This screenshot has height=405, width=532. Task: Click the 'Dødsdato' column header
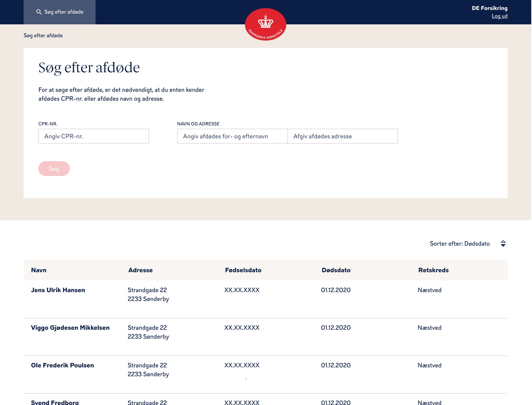point(336,270)
